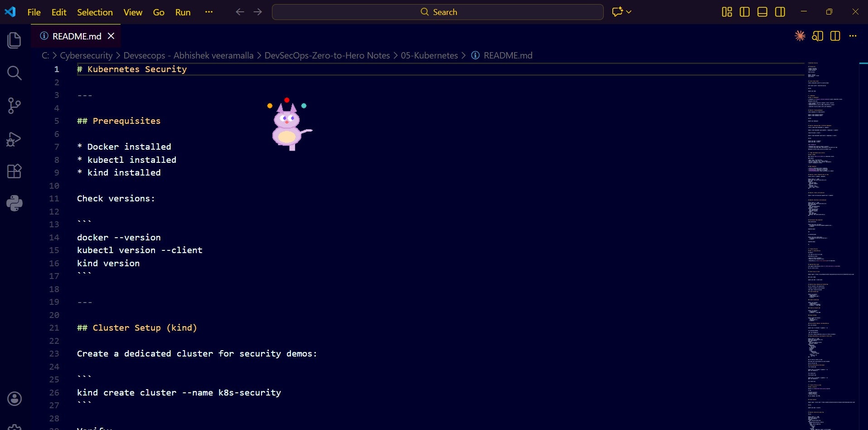Image resolution: width=868 pixels, height=430 pixels.
Task: Open editor More Actions ellipsis
Action: [x=853, y=36]
